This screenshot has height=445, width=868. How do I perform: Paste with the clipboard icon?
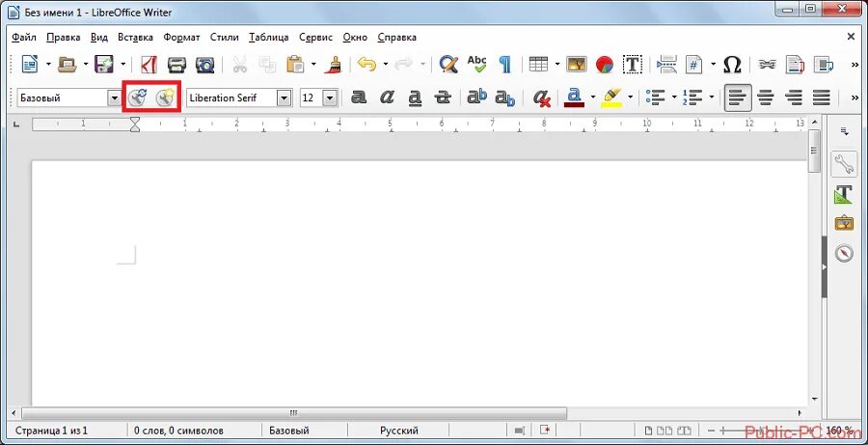click(295, 65)
